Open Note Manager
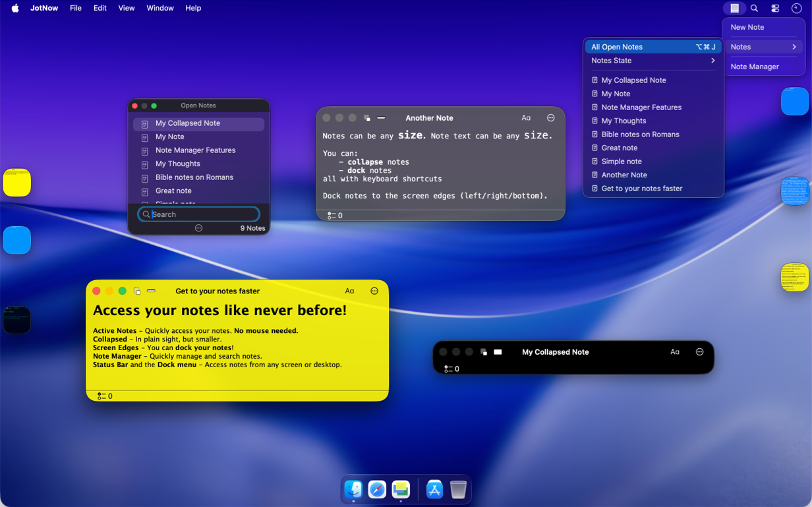Image resolution: width=812 pixels, height=507 pixels. [755, 67]
